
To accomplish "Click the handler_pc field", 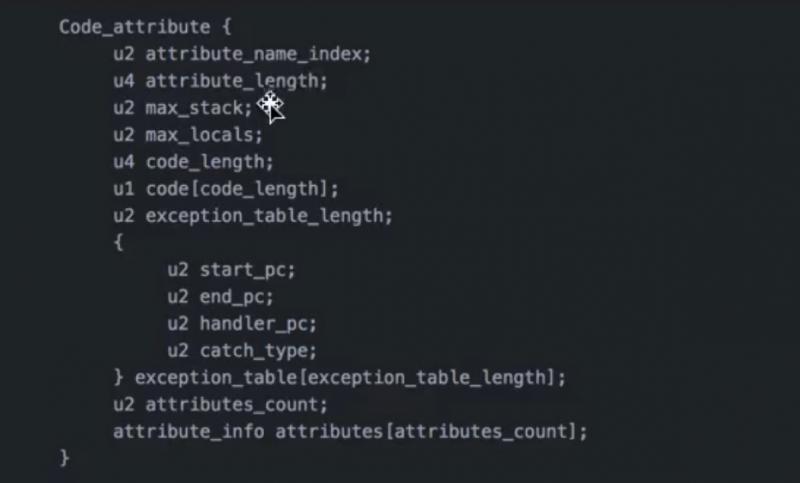I will click(x=258, y=324).
